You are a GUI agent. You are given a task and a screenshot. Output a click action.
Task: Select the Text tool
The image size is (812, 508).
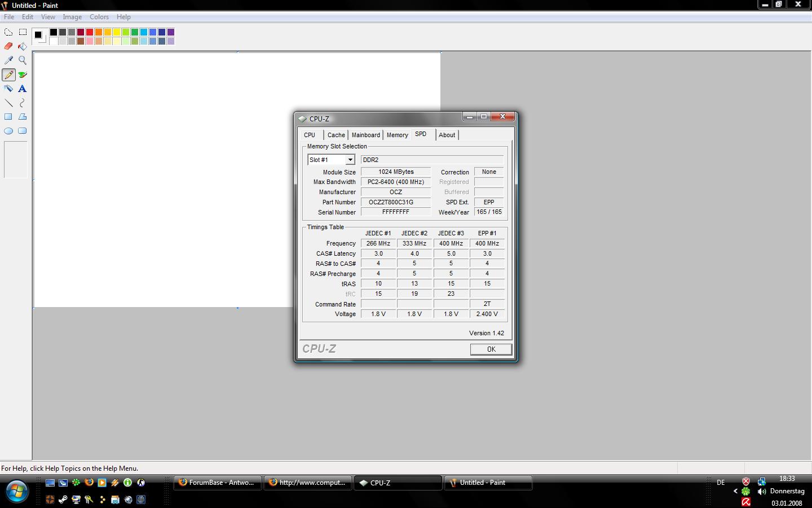[23, 89]
